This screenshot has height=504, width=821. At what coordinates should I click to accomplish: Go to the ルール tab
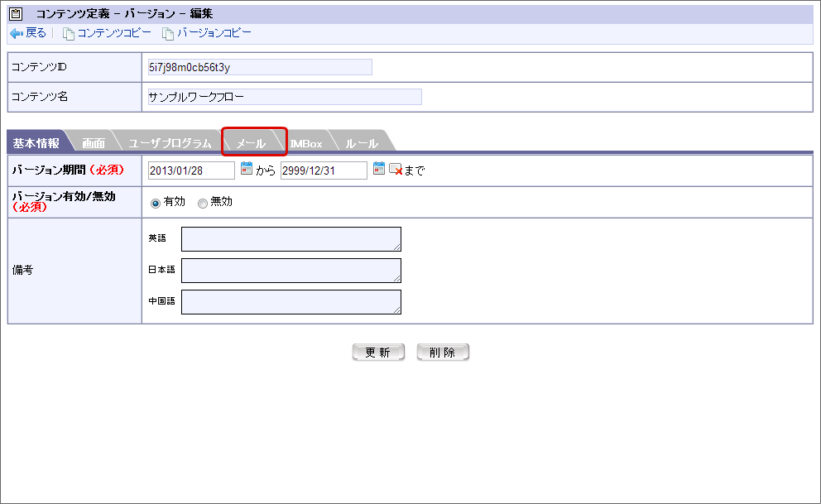tap(362, 143)
